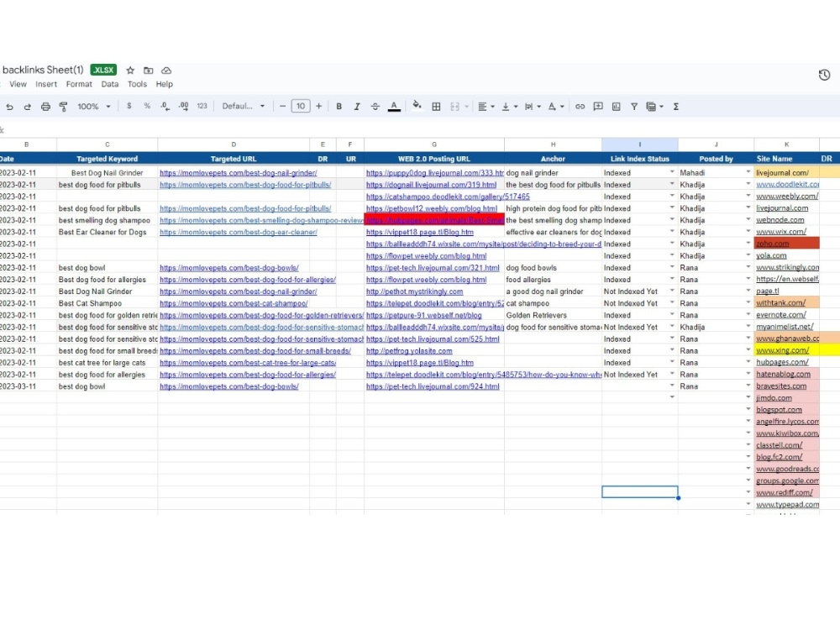Open the Format menu
Screen dimensions: 840x630
79,84
